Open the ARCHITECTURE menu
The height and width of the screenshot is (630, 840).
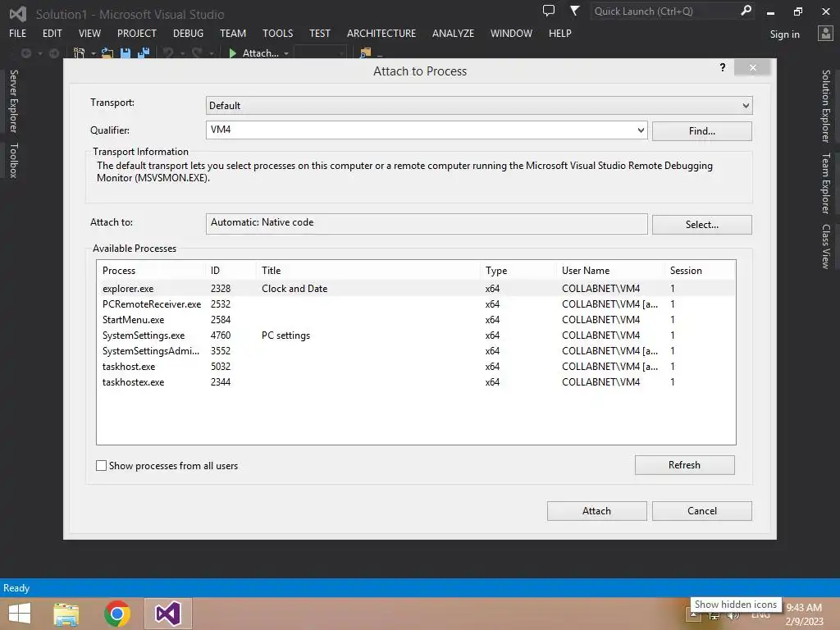coord(381,33)
